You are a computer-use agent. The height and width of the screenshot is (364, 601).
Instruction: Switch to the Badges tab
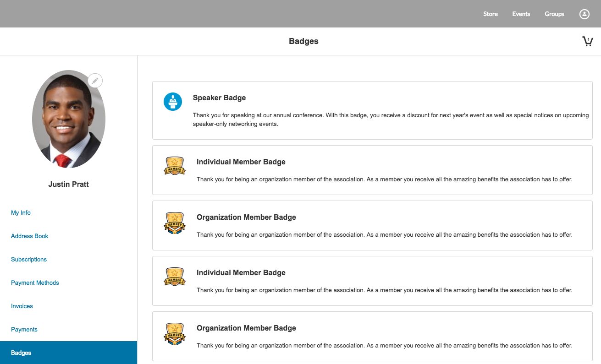click(x=21, y=353)
